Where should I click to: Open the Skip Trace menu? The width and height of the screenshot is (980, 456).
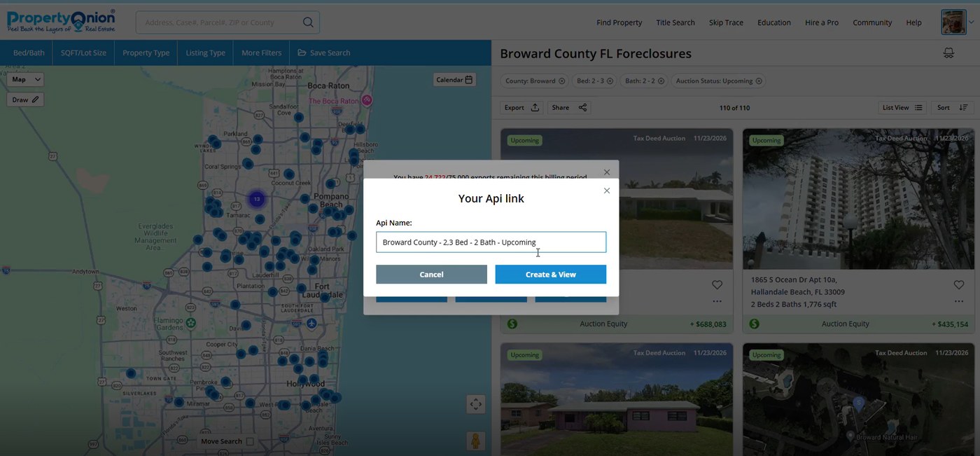click(726, 22)
